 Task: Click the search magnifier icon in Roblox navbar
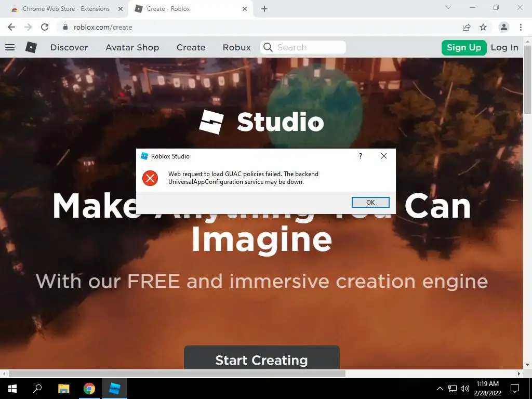click(268, 47)
